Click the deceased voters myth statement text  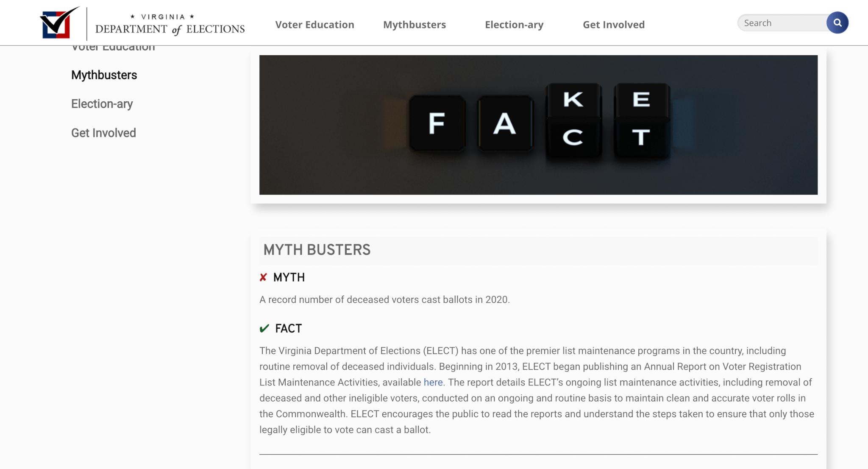[x=384, y=300]
